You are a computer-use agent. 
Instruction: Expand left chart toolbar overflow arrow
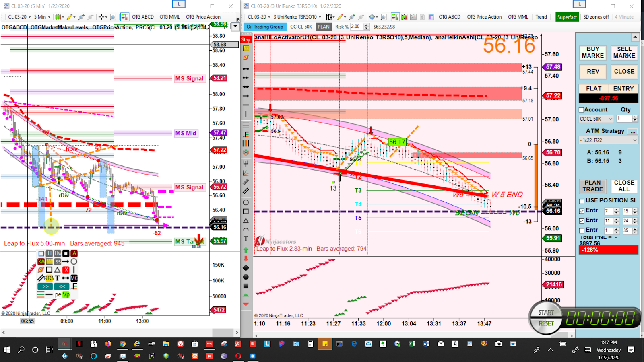[237, 19]
